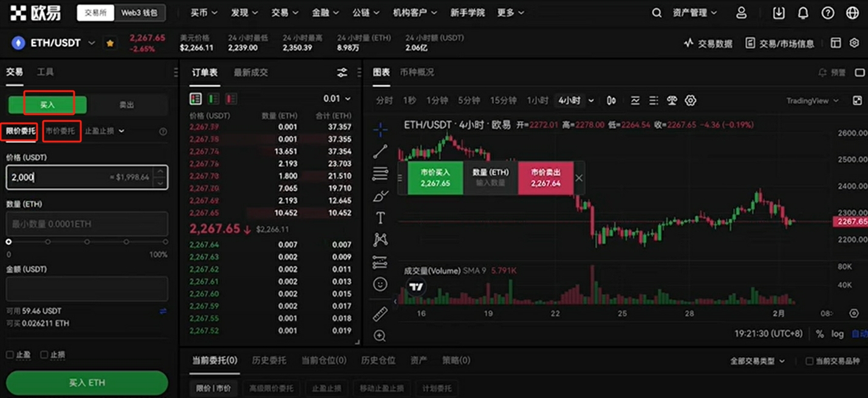Switch to the 币种概况 tab
This screenshot has width=868, height=398.
coord(417,72)
